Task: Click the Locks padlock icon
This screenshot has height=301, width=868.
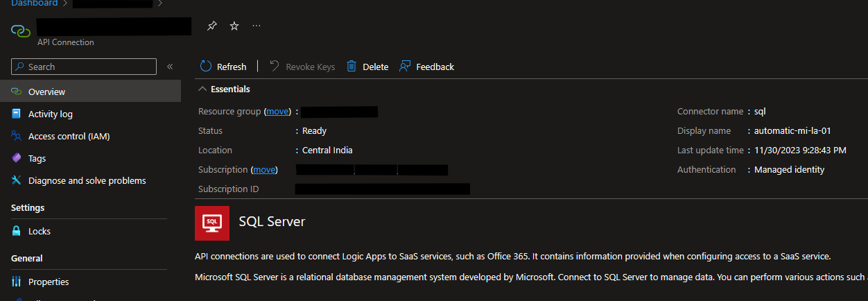Action: point(17,231)
